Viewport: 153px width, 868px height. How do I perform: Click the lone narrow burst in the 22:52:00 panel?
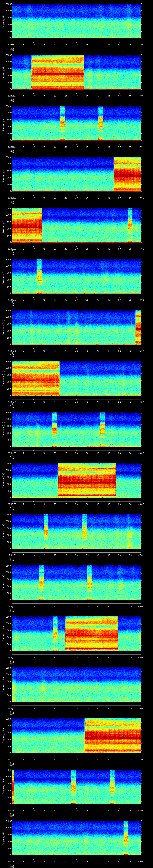tap(126, 838)
